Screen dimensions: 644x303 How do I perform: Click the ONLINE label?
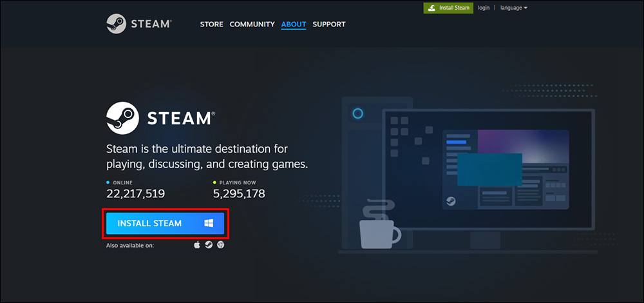pos(122,182)
